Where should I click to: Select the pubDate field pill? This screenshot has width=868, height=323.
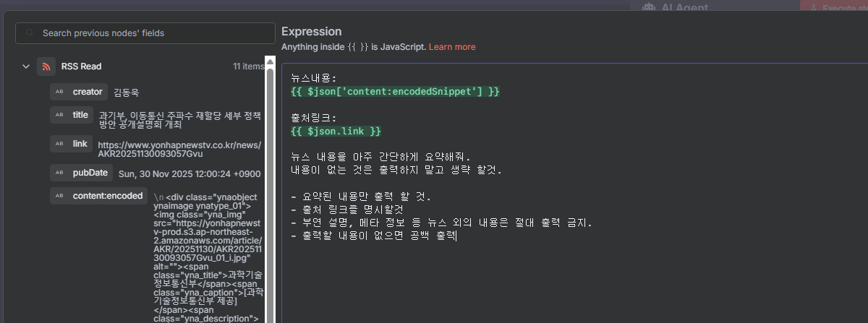point(81,173)
